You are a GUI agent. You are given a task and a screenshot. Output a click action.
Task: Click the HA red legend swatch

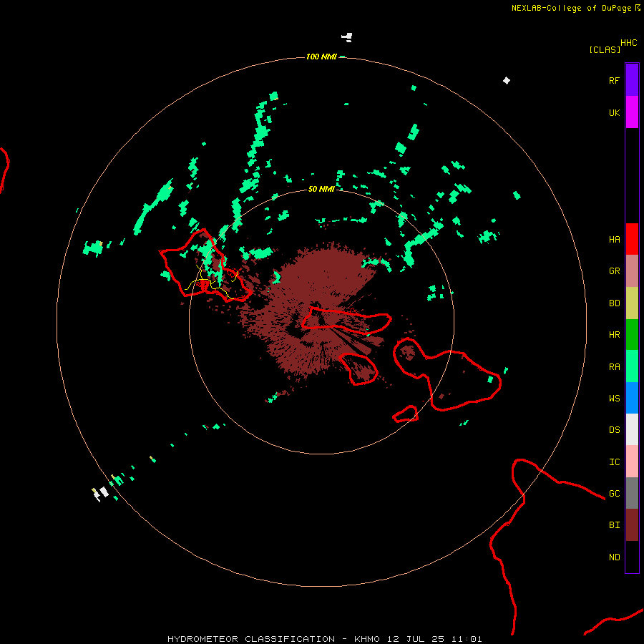tap(632, 239)
